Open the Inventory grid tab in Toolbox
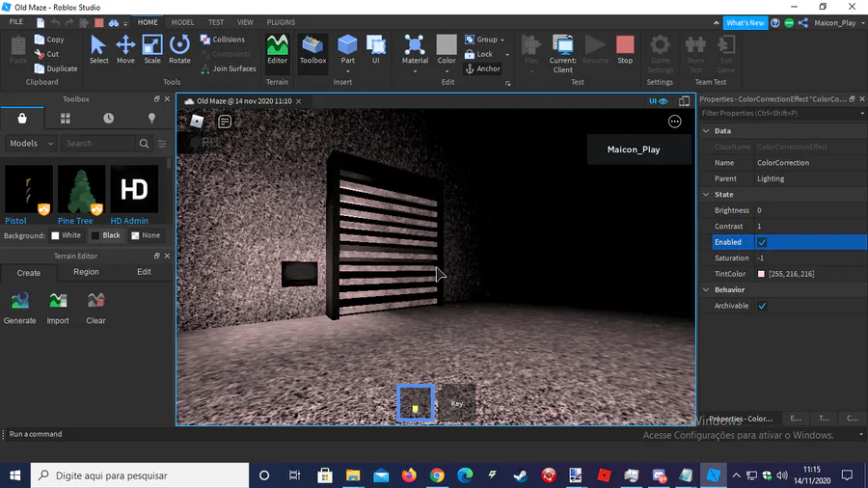This screenshot has height=488, width=868. [66, 119]
